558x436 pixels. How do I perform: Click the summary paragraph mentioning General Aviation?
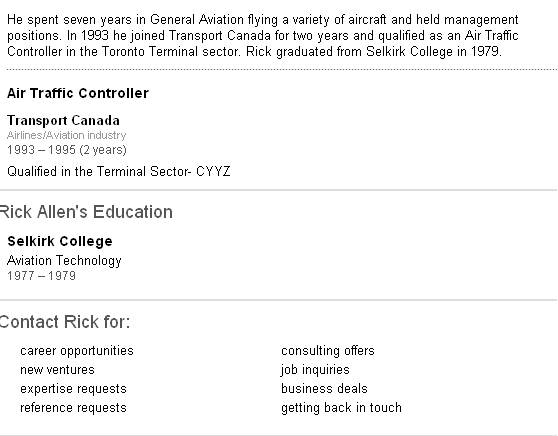click(x=263, y=36)
